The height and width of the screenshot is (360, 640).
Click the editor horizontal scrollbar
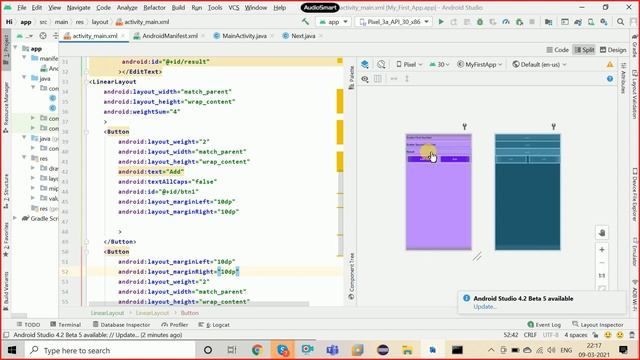coord(199,304)
